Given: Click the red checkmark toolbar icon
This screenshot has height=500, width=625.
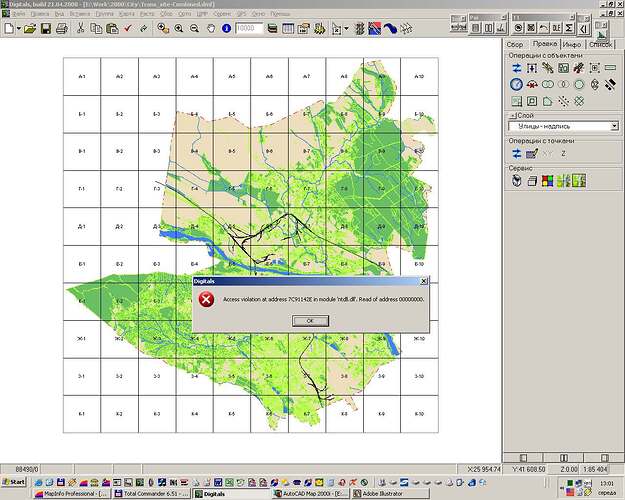Looking at the screenshot, I should [x=128, y=28].
